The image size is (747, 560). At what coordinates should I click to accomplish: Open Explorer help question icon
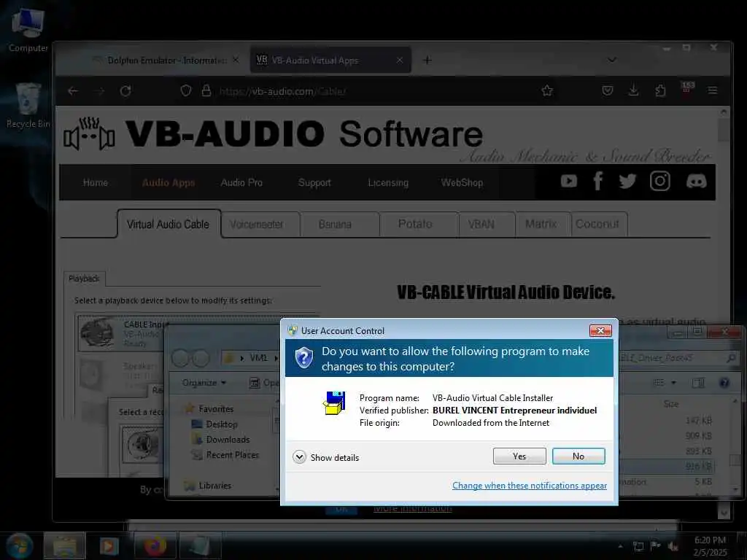click(x=724, y=382)
